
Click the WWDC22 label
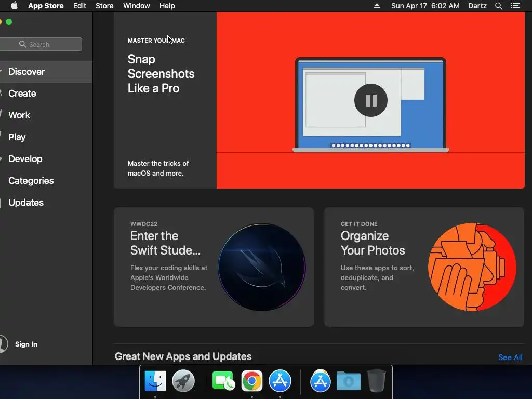pos(144,224)
